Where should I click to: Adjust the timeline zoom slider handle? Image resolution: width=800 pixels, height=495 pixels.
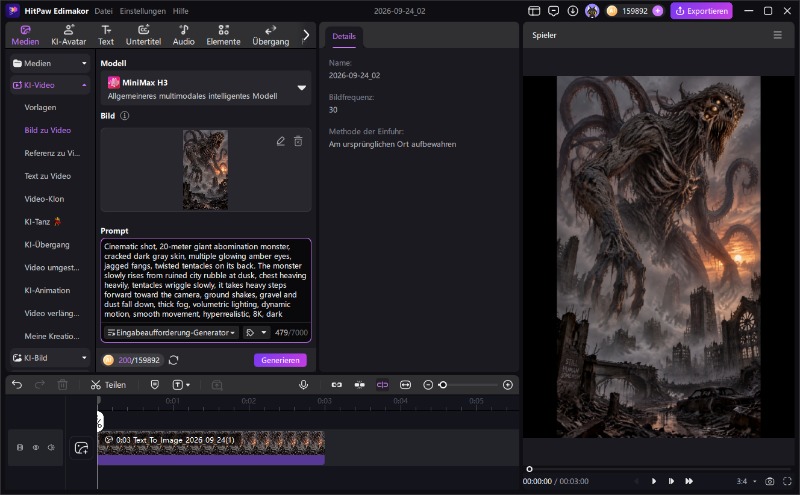(443, 385)
